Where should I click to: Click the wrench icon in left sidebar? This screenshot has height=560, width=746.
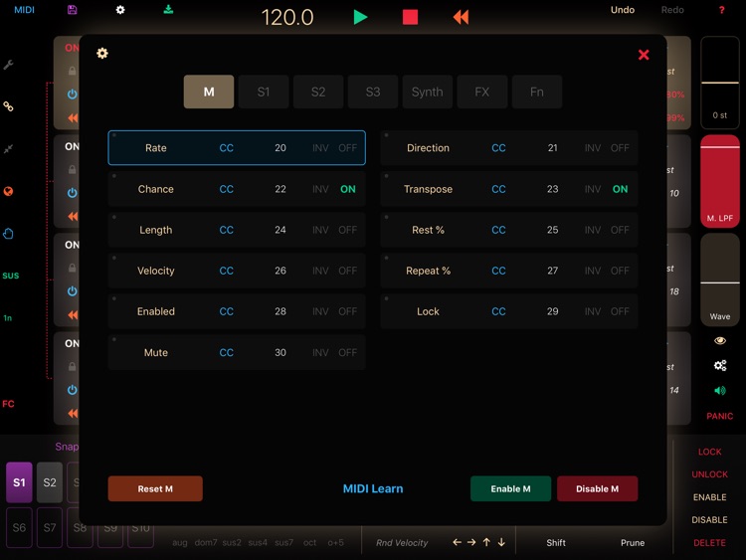click(8, 65)
